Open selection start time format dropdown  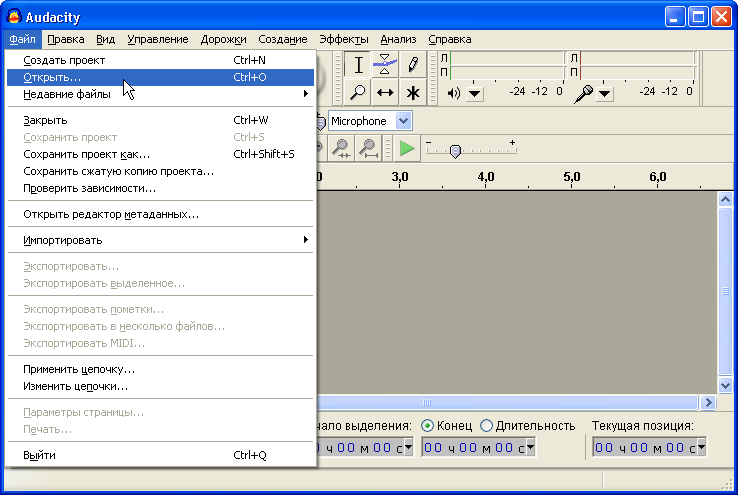[x=409, y=447]
